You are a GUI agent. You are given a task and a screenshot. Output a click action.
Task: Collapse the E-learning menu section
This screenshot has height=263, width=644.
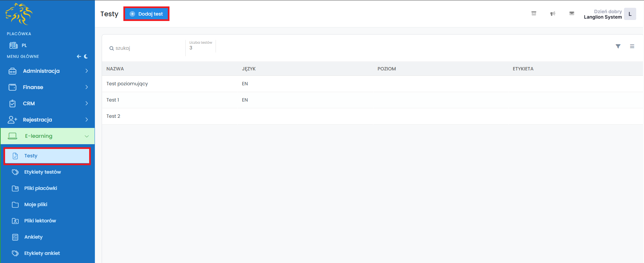(x=47, y=136)
